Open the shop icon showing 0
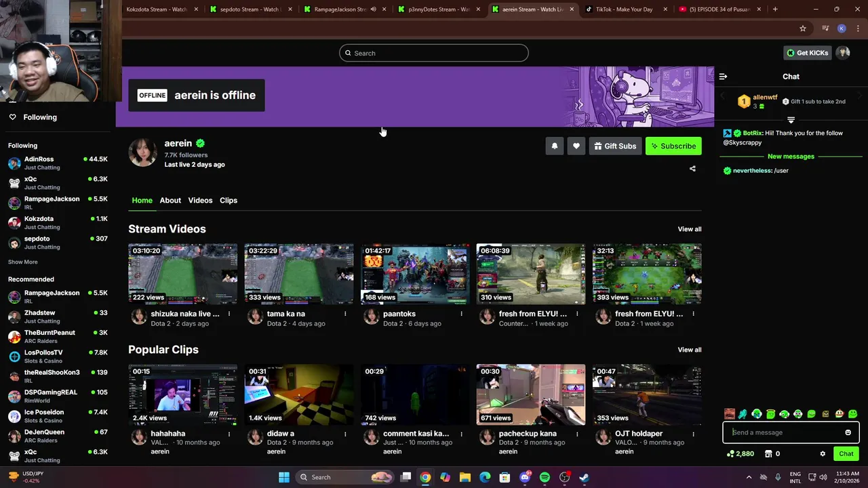 point(768,454)
